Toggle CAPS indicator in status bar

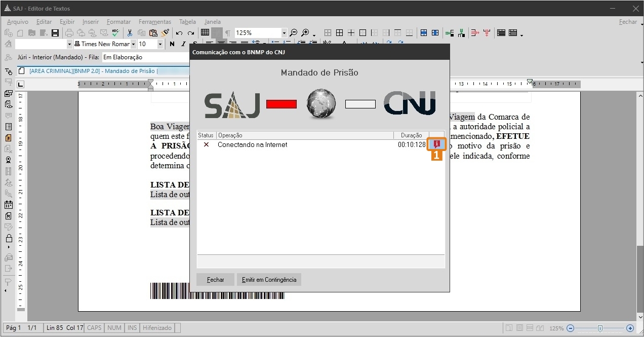pos(94,328)
